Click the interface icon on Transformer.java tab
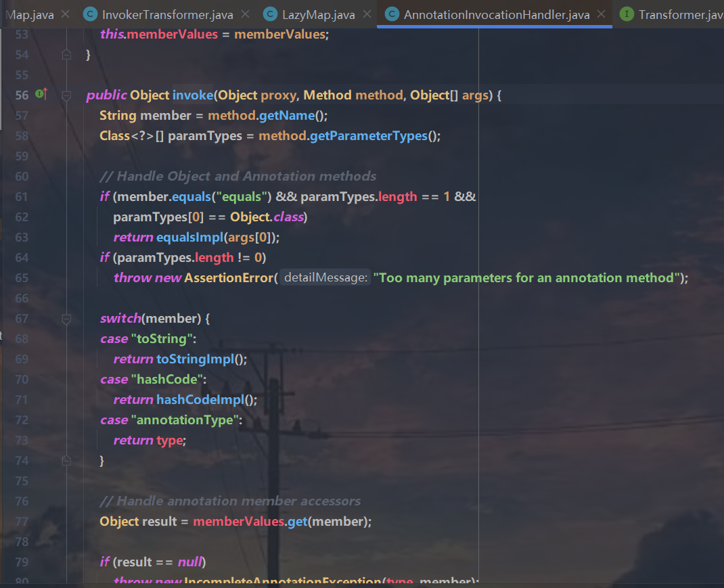 click(x=627, y=14)
